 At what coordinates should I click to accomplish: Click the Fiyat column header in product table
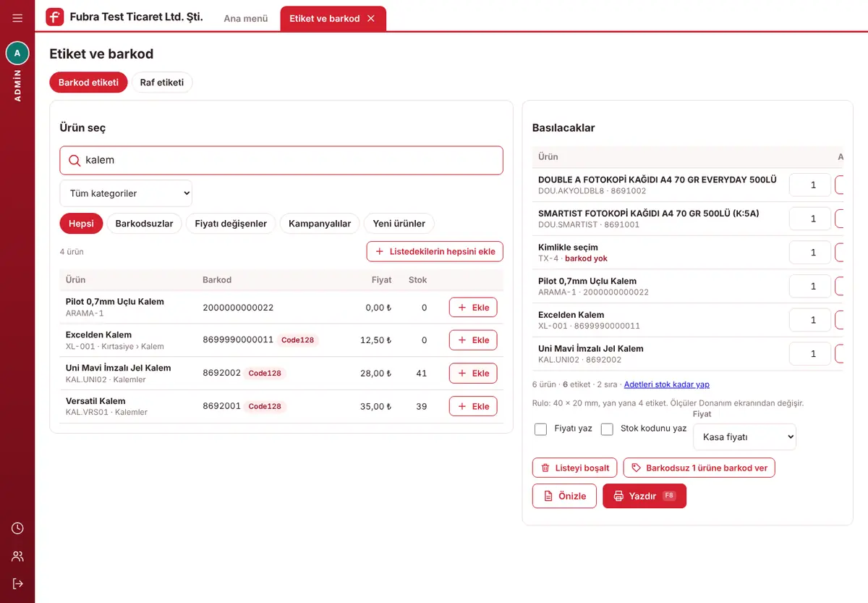(381, 280)
